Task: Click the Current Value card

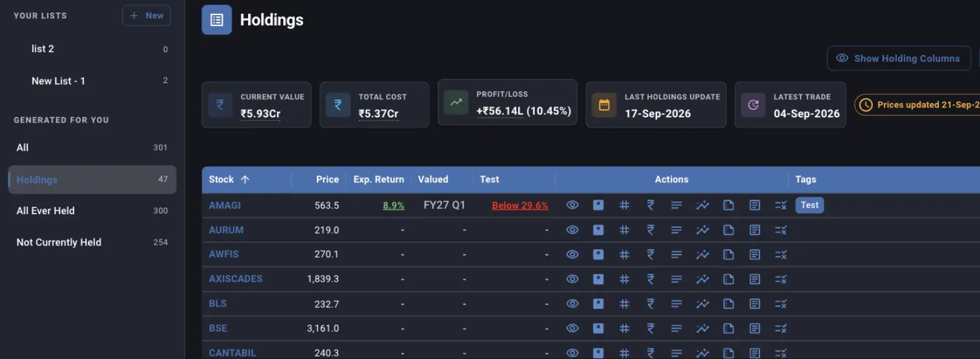Action: 256,105
